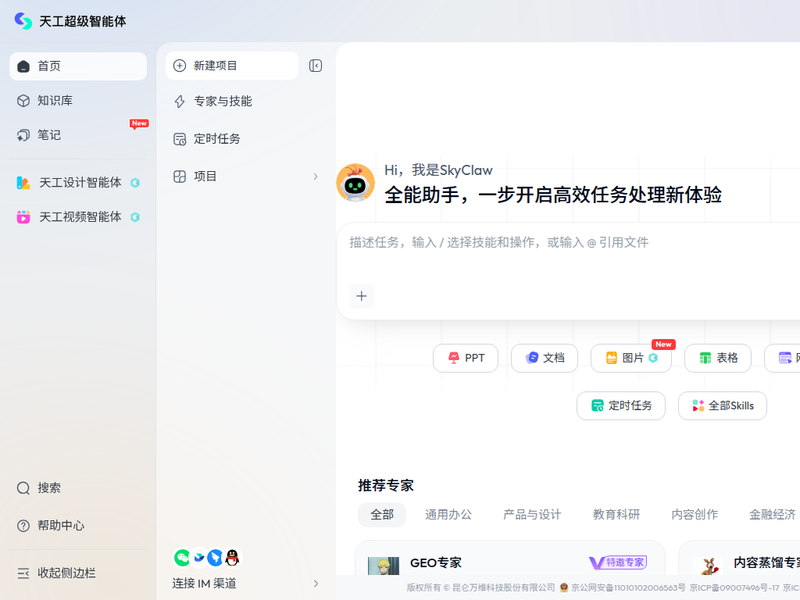800x600 pixels.
Task: Click the 天工视频智能体 icon
Action: click(x=23, y=217)
